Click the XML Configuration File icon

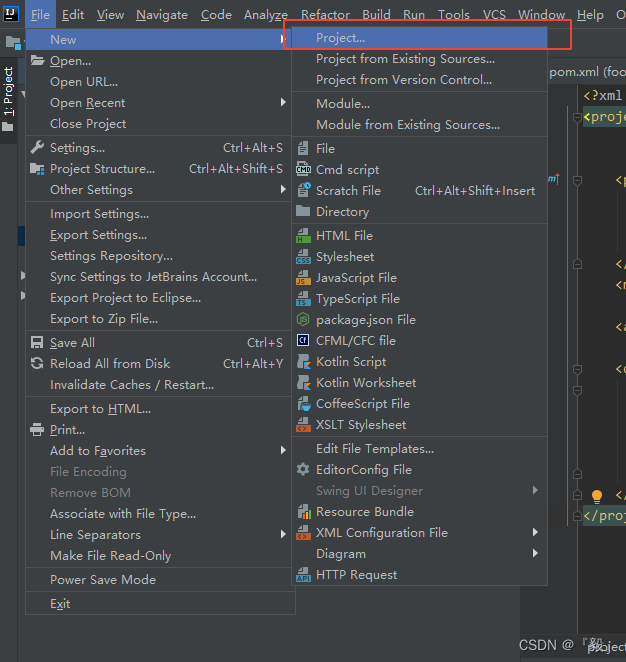pos(303,533)
